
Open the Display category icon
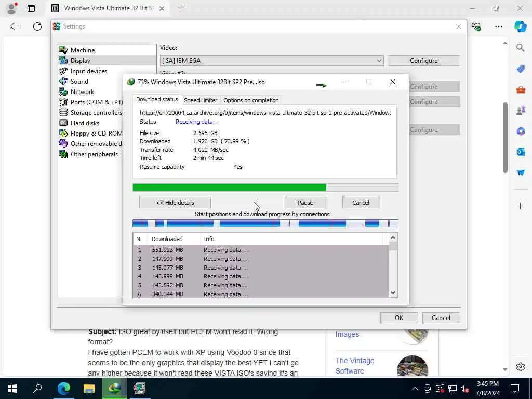(63, 60)
